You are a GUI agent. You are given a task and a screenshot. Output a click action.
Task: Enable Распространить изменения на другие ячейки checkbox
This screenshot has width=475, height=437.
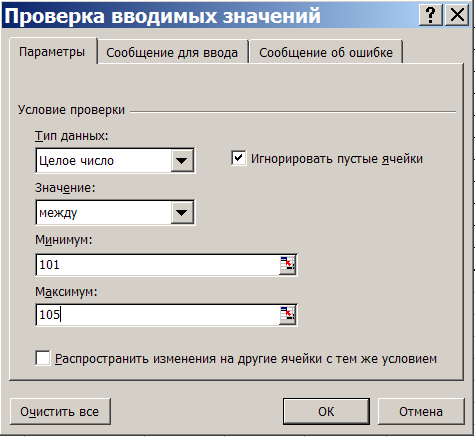tap(43, 359)
